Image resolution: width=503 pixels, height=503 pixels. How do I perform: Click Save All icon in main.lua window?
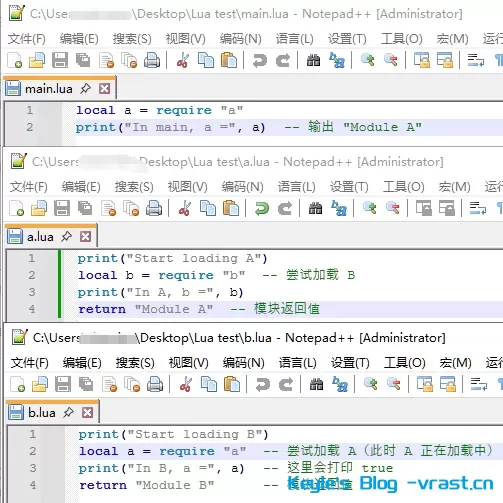(x=83, y=61)
